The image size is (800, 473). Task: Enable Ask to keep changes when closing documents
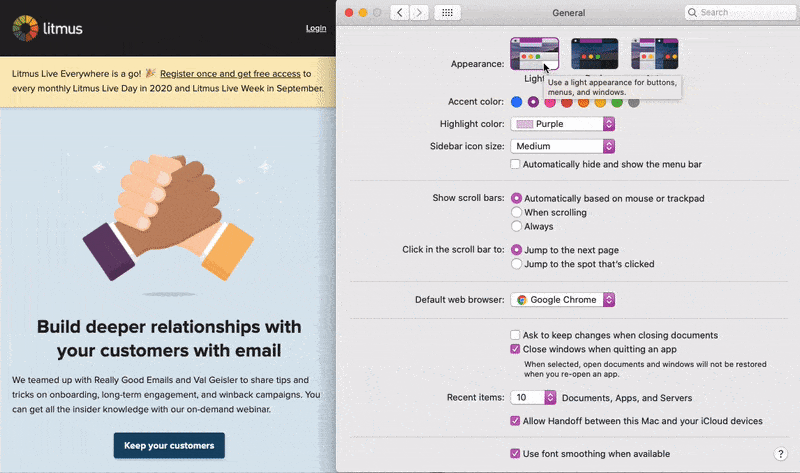tap(515, 335)
